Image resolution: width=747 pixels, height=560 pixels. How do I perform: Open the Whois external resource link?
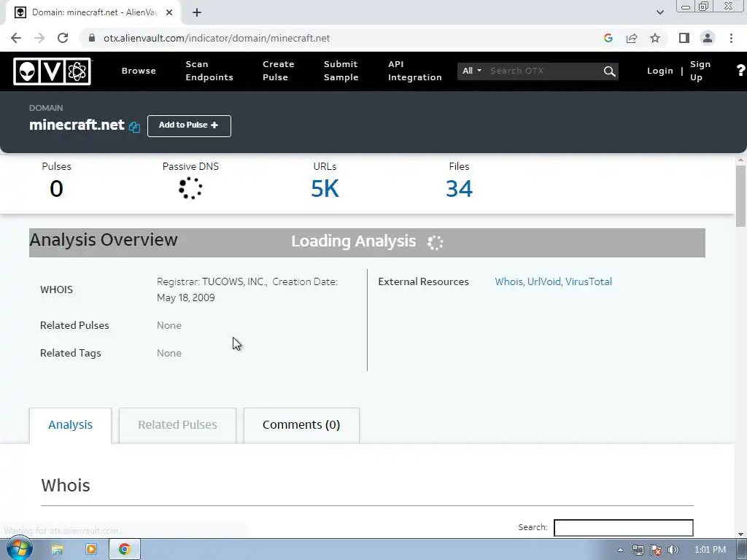pyautogui.click(x=508, y=281)
